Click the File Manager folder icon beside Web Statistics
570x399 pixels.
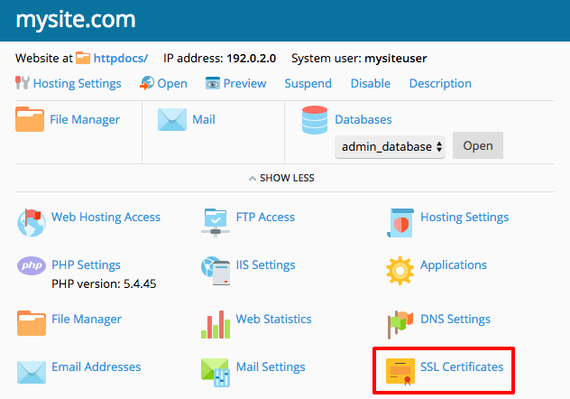31,323
